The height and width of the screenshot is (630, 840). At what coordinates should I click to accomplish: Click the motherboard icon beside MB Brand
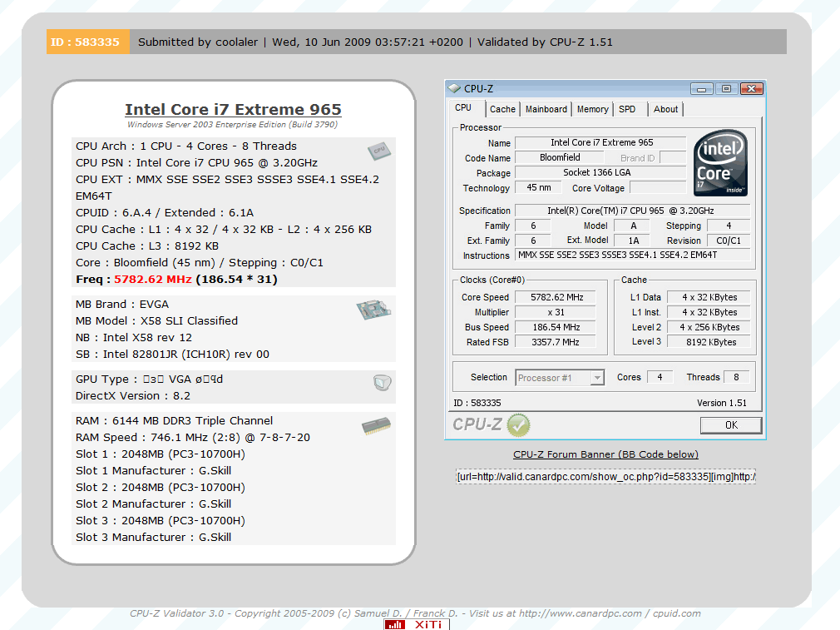(x=373, y=310)
